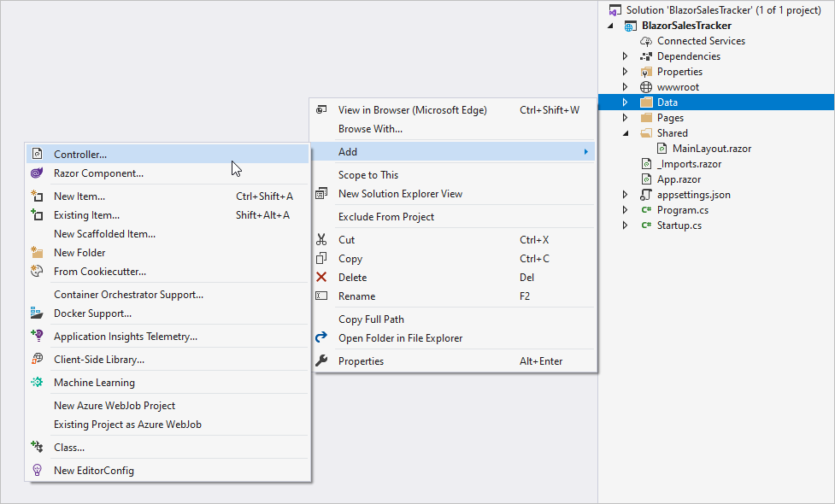Select the appsettings.json file
The image size is (835, 504).
pos(693,195)
